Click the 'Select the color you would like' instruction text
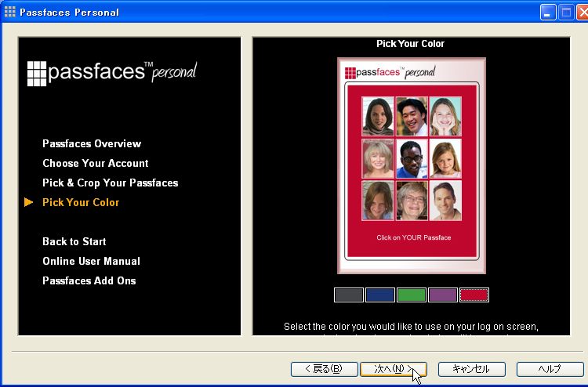Viewport: 588px width, 387px height. click(411, 327)
